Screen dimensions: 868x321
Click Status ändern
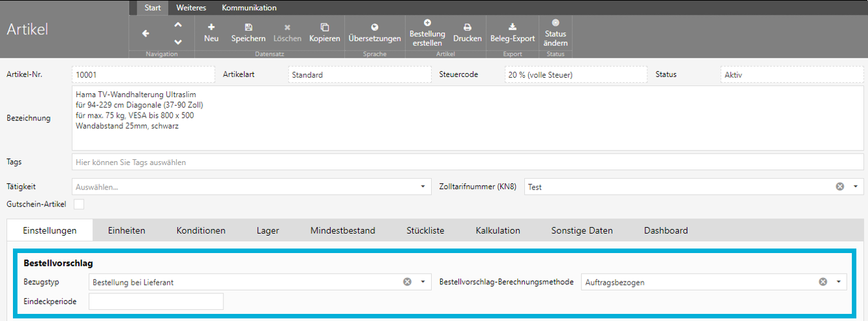555,33
